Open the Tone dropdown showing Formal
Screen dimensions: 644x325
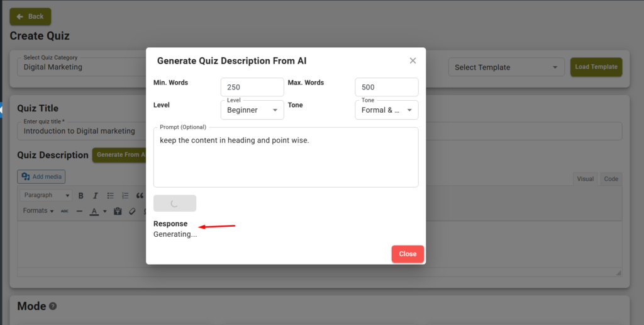pos(387,110)
